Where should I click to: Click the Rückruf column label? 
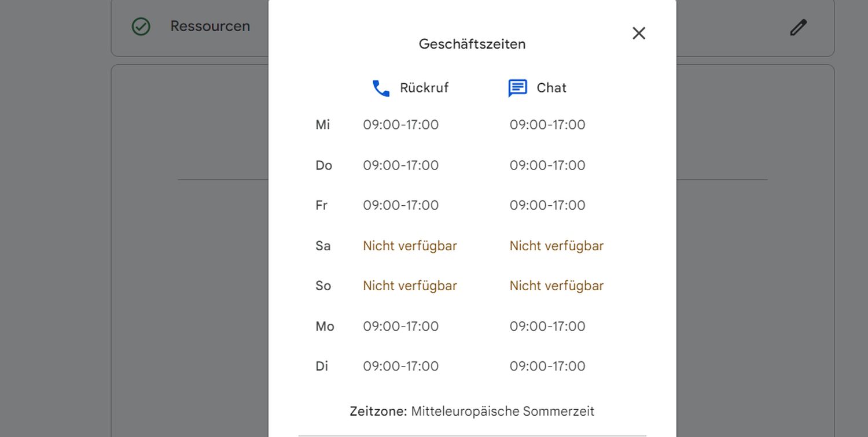tap(424, 88)
